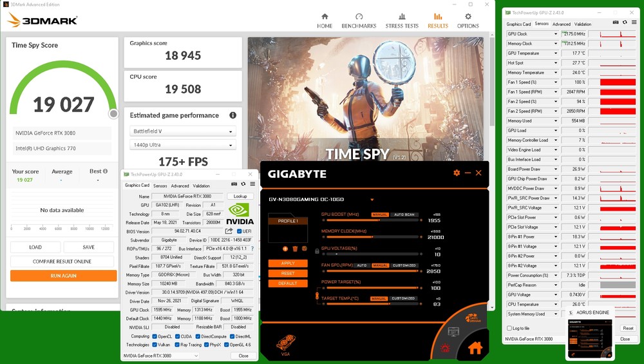
Task: Open the 1440p Ultra resolution dropdown
Action: tap(182, 145)
